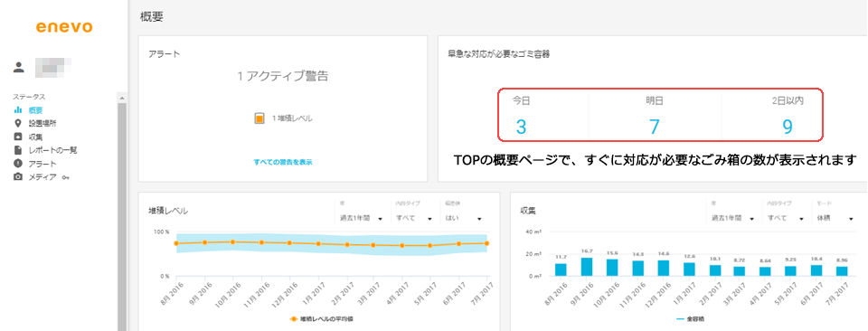Click the 9月 2016 bar labeled 16.7
The height and width of the screenshot is (331, 868).
[x=588, y=267]
